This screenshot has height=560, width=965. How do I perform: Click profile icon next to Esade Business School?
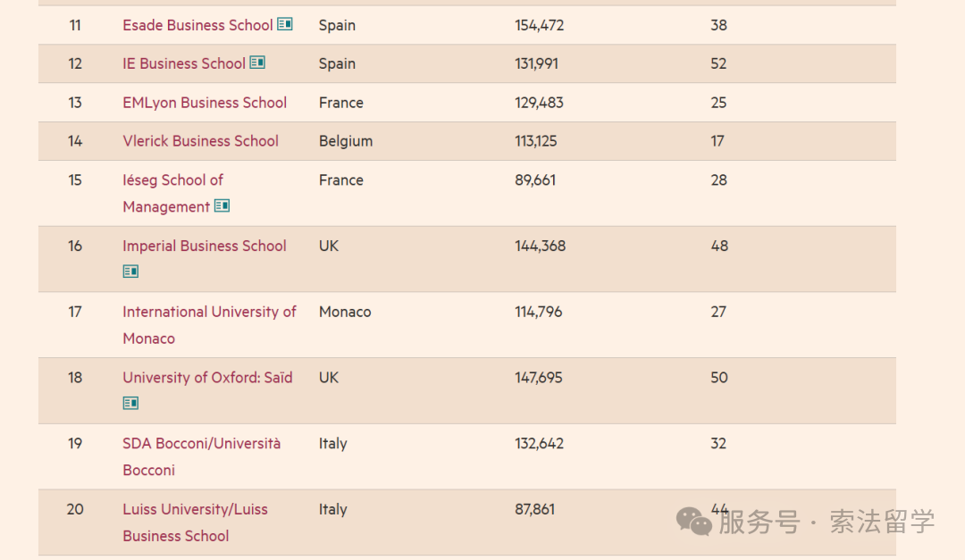tap(285, 24)
